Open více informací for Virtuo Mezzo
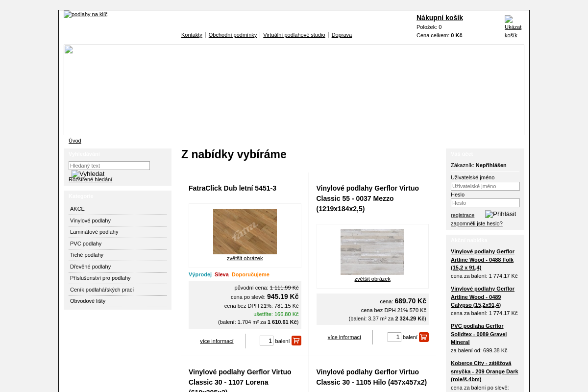The height and width of the screenshot is (392, 588). point(344,337)
